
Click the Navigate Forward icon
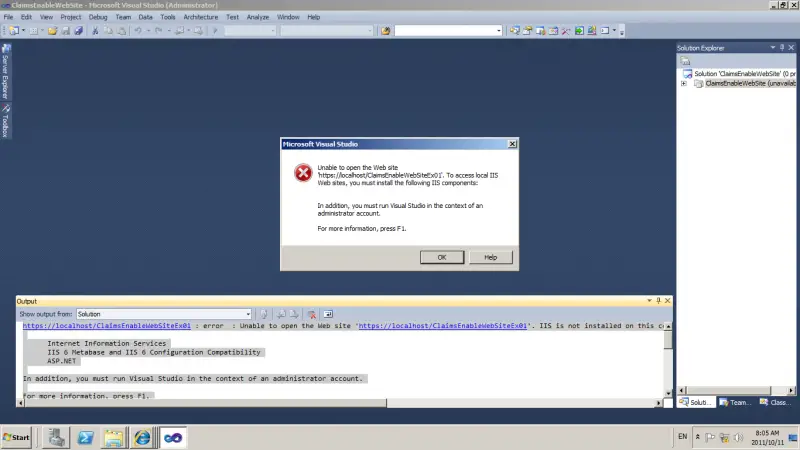click(x=198, y=31)
